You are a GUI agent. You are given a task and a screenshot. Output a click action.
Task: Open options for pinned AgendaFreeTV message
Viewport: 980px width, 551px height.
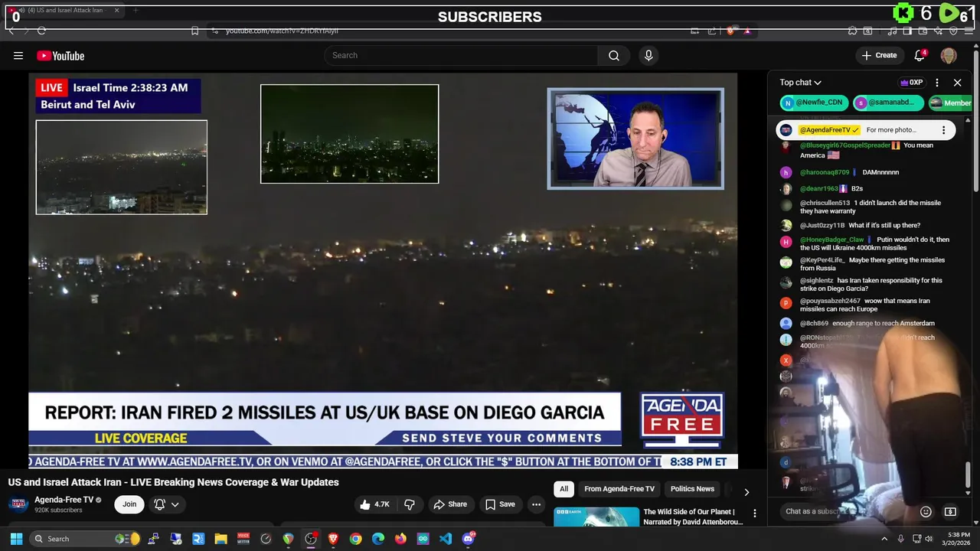(x=943, y=130)
